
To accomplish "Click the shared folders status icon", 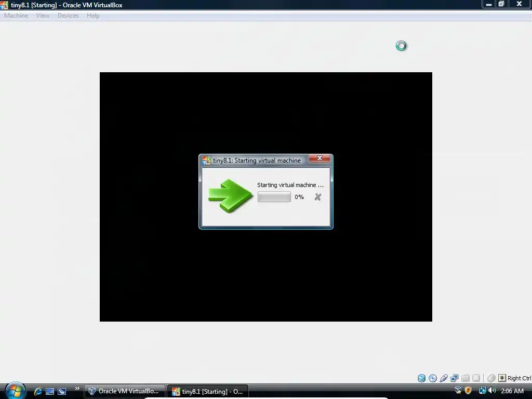I will pyautogui.click(x=465, y=378).
